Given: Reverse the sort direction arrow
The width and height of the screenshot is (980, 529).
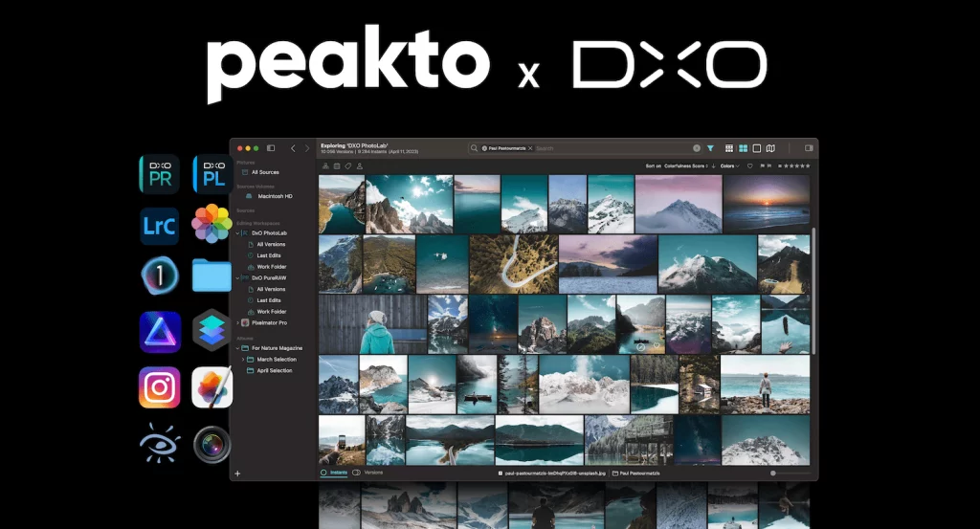Looking at the screenshot, I should pyautogui.click(x=714, y=166).
